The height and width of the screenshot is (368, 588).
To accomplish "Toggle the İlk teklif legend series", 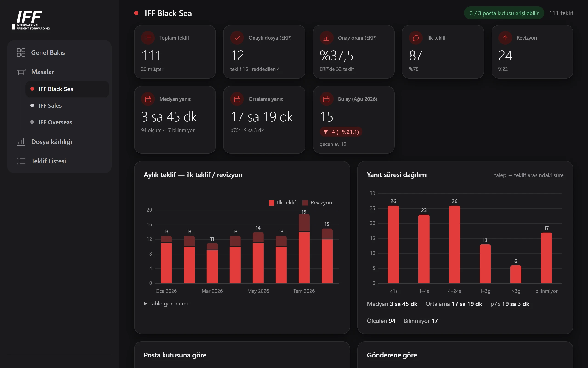I will tap(282, 202).
